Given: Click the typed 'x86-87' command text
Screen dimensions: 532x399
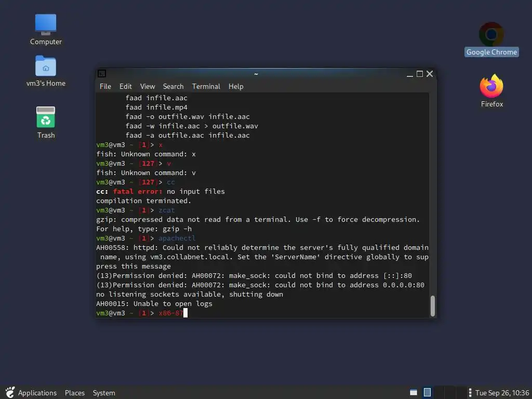Looking at the screenshot, I should pos(170,313).
